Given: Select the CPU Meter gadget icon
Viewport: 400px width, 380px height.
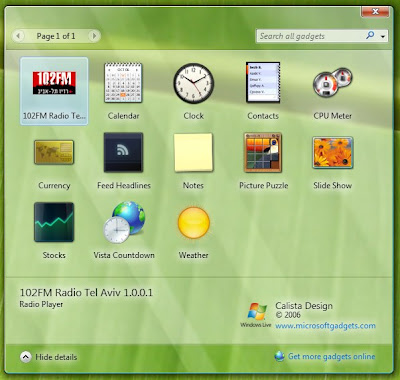Looking at the screenshot, I should 332,82.
